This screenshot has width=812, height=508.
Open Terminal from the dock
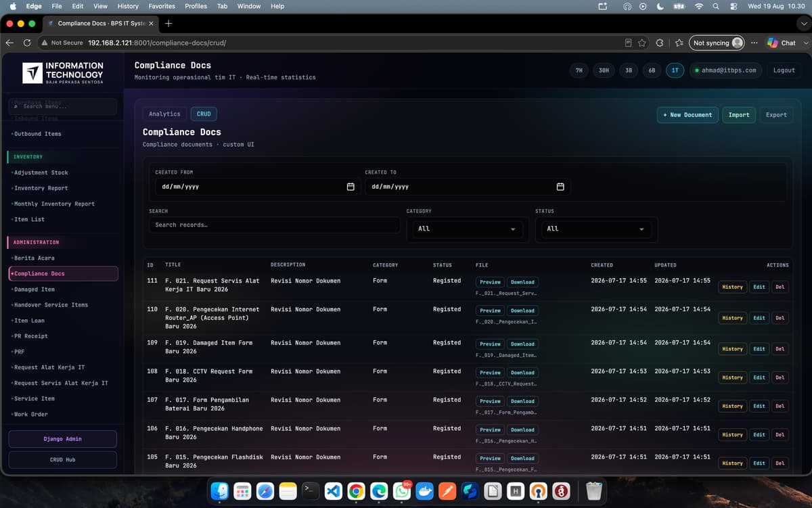311,492
